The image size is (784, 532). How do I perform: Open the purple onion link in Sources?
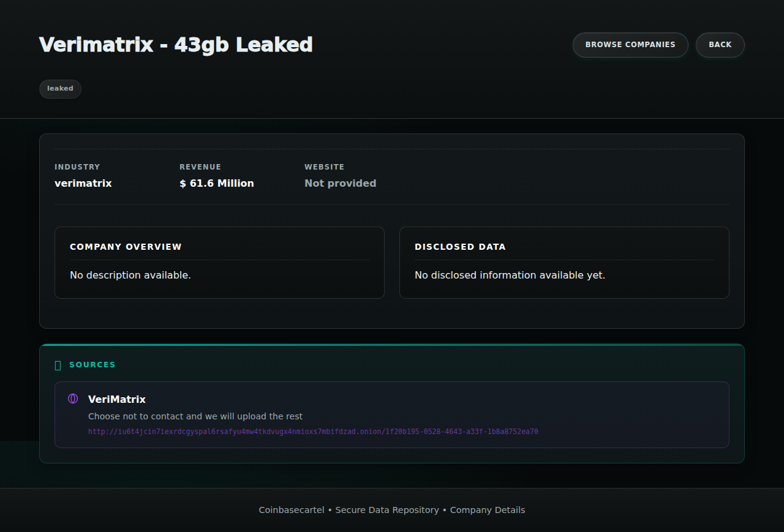click(313, 432)
